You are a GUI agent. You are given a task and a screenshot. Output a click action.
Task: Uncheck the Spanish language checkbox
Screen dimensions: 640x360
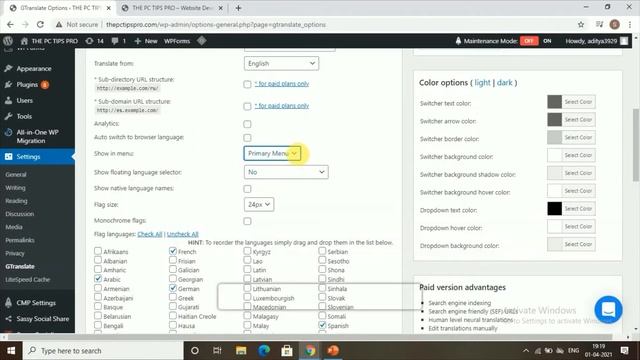point(322,325)
